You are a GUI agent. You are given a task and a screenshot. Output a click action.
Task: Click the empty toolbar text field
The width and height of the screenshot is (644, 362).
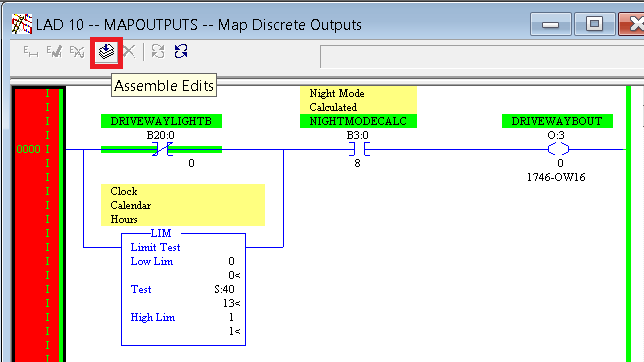click(x=482, y=57)
